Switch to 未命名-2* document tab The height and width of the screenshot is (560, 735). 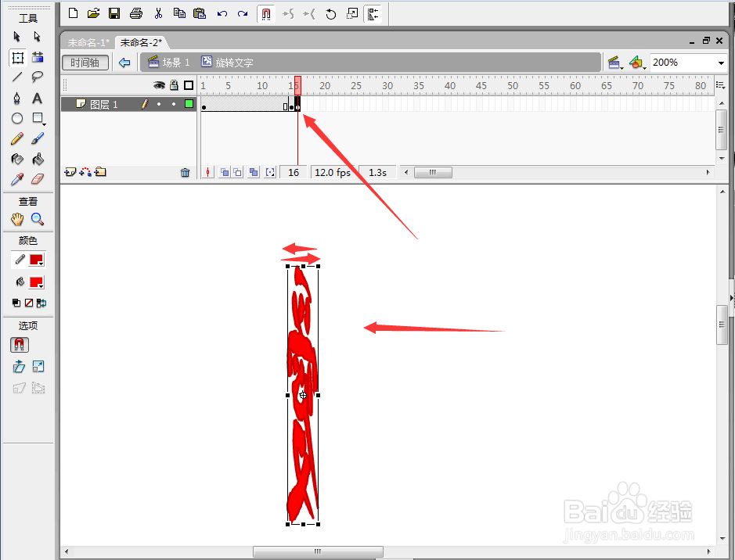point(141,42)
